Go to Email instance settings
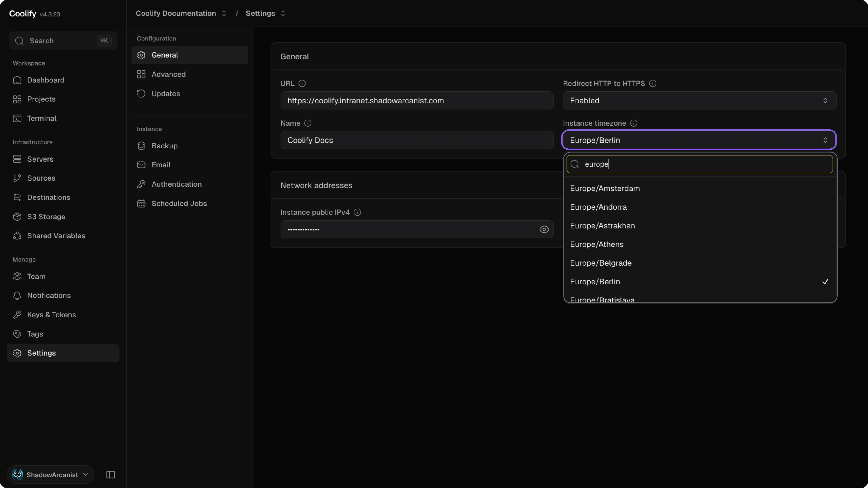 click(x=190, y=165)
